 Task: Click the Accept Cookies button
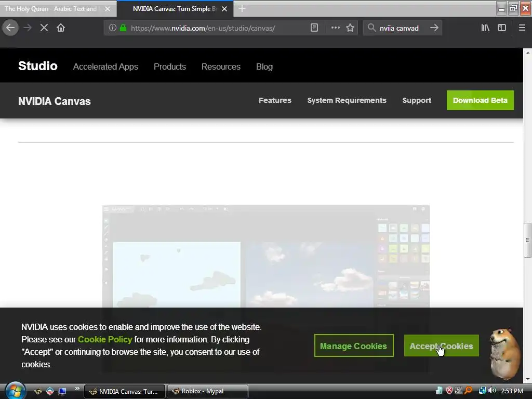click(442, 345)
